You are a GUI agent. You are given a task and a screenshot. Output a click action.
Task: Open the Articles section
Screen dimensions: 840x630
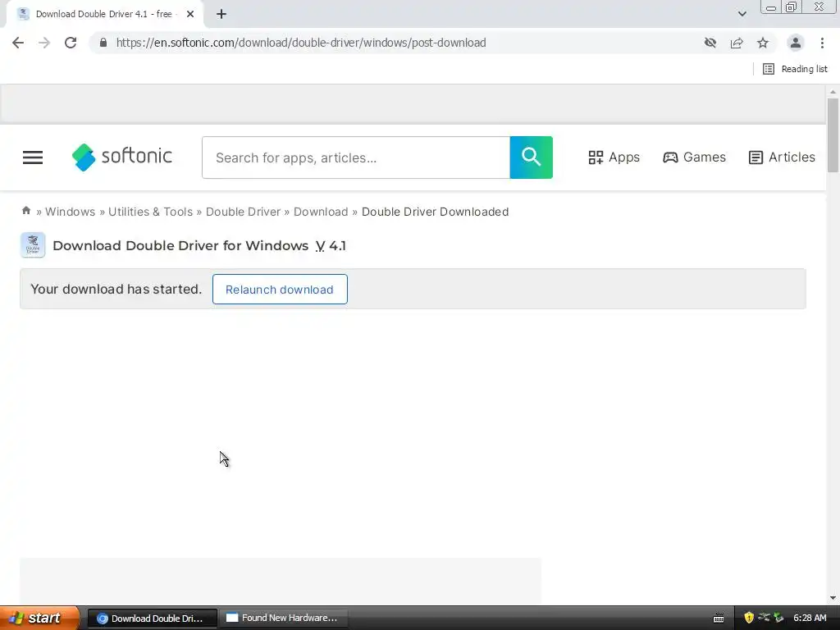coord(782,157)
